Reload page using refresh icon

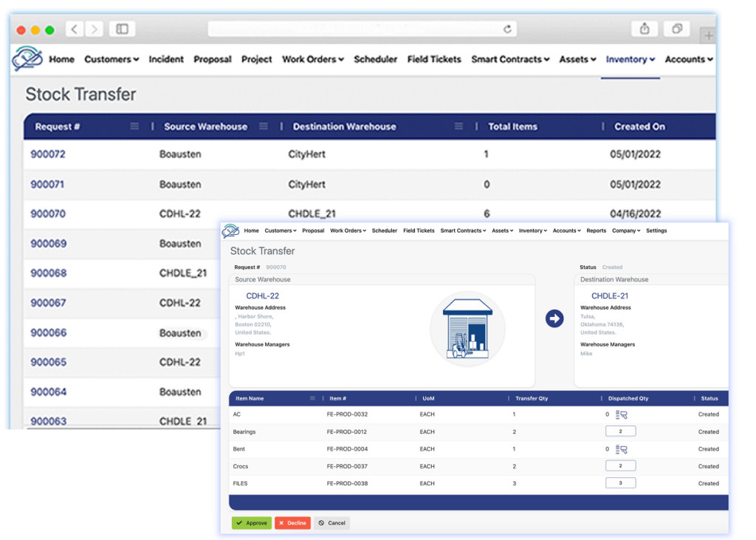(507, 29)
